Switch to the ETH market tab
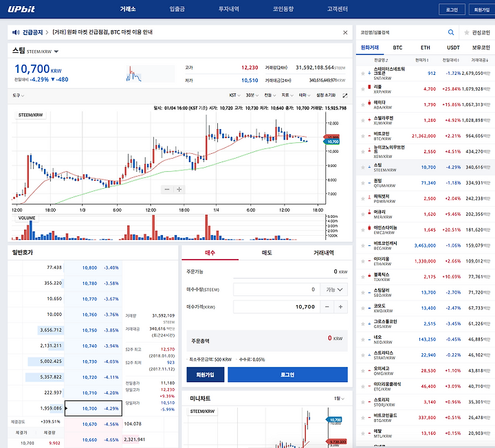The height and width of the screenshot is (448, 495). [x=426, y=47]
